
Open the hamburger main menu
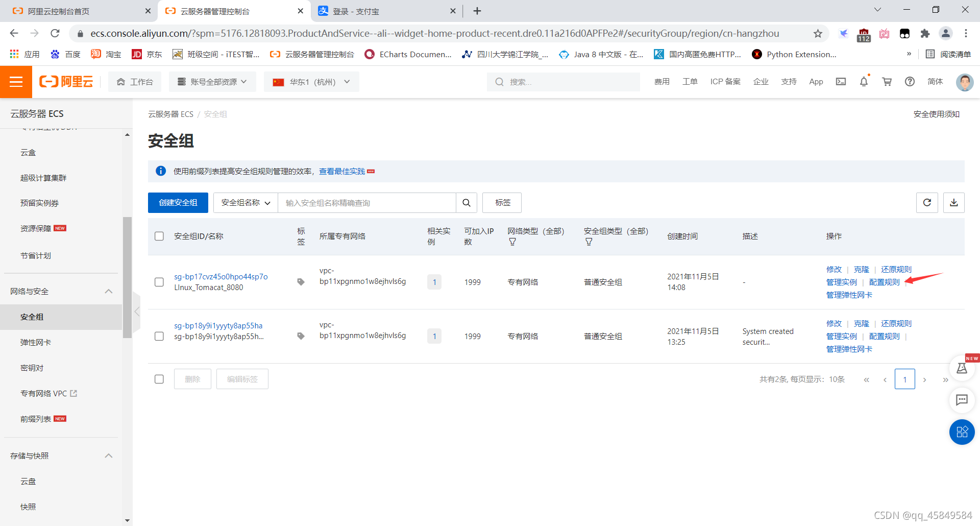coord(16,82)
